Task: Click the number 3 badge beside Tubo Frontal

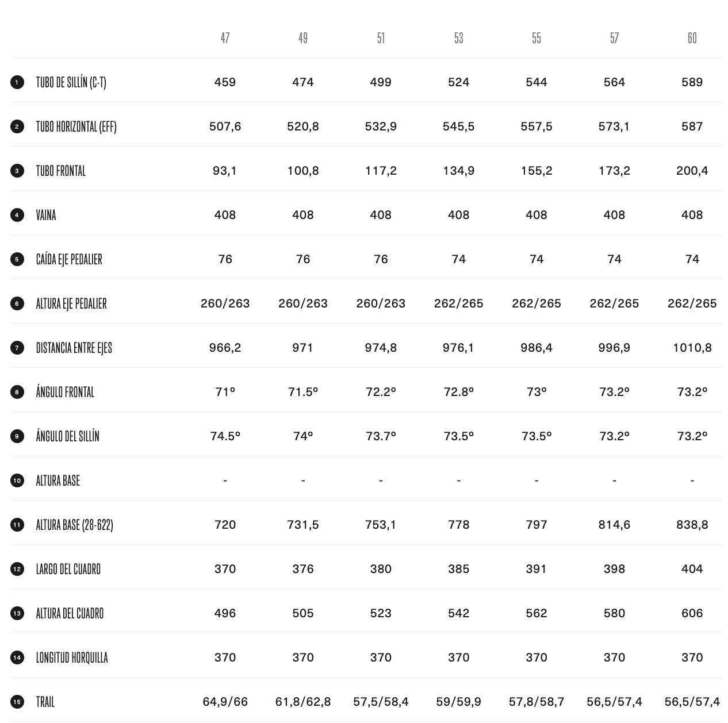Action: click(x=17, y=171)
